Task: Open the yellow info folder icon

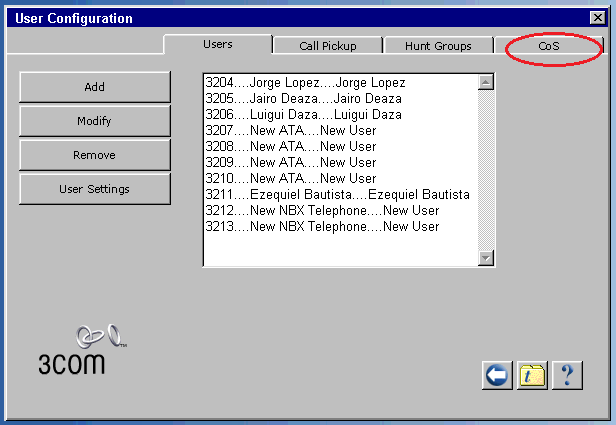Action: tap(532, 375)
